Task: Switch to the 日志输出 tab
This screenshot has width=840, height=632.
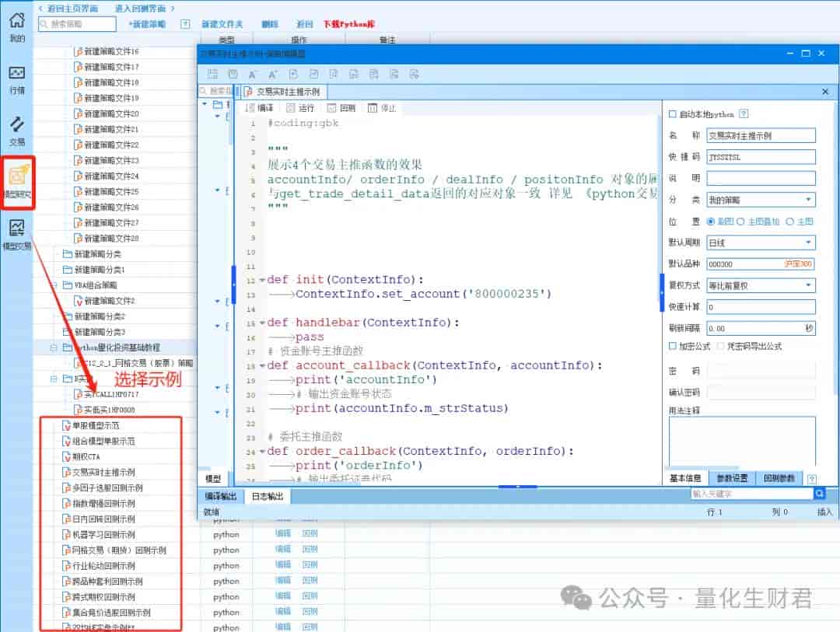Action: (268, 497)
